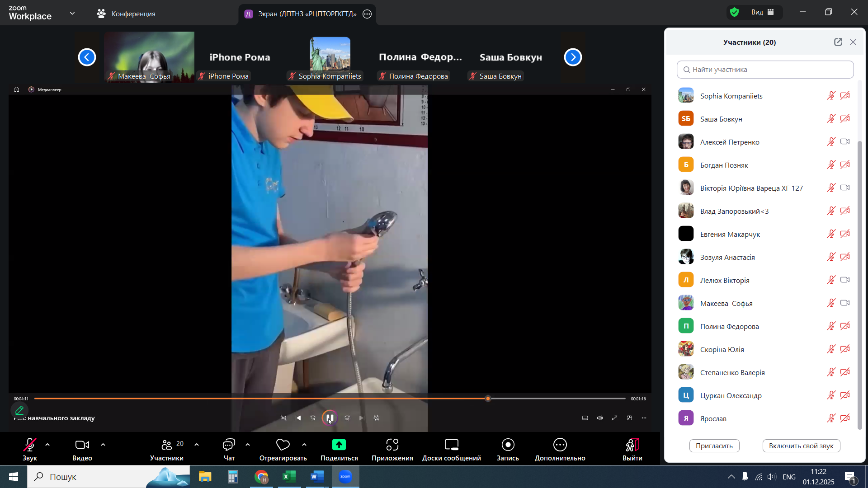The height and width of the screenshot is (488, 868).
Task: Click the Пригласить button
Action: coord(714,446)
